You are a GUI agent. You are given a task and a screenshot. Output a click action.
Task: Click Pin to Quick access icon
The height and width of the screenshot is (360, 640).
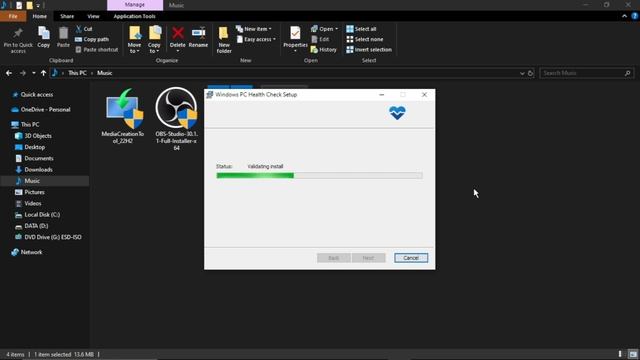18,40
